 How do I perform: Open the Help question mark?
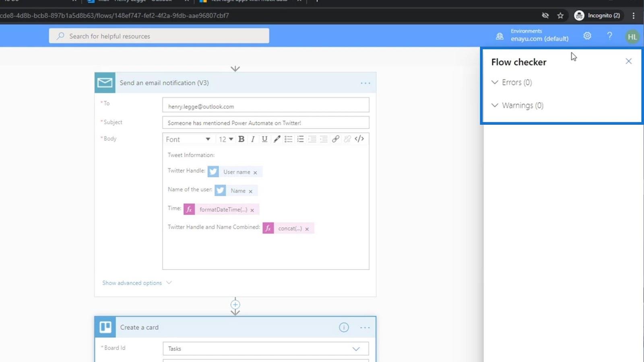(609, 36)
